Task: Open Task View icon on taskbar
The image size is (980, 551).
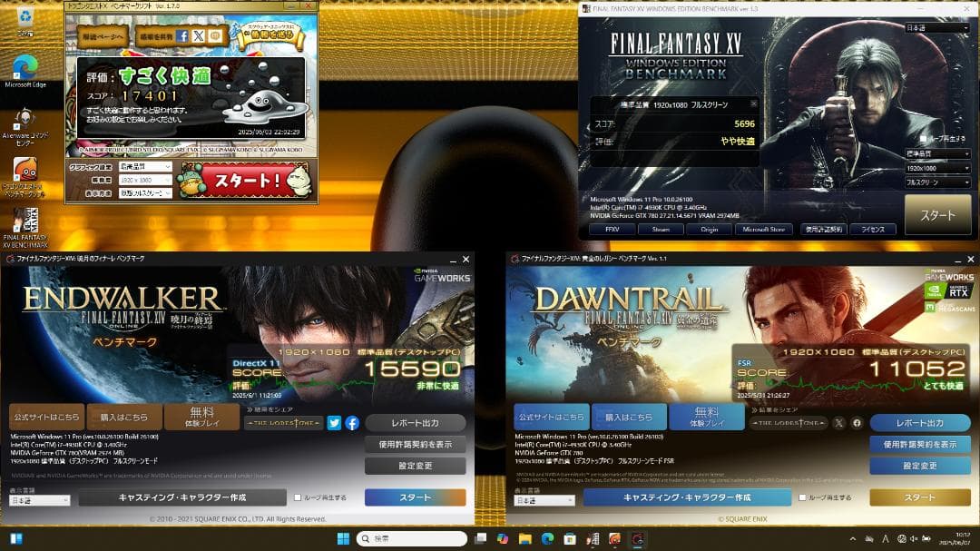Action: click(481, 538)
